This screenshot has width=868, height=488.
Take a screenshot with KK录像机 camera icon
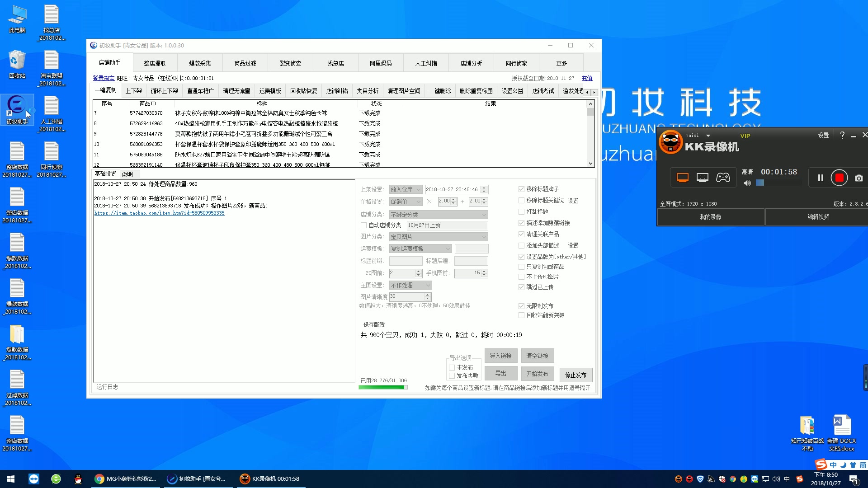(859, 178)
